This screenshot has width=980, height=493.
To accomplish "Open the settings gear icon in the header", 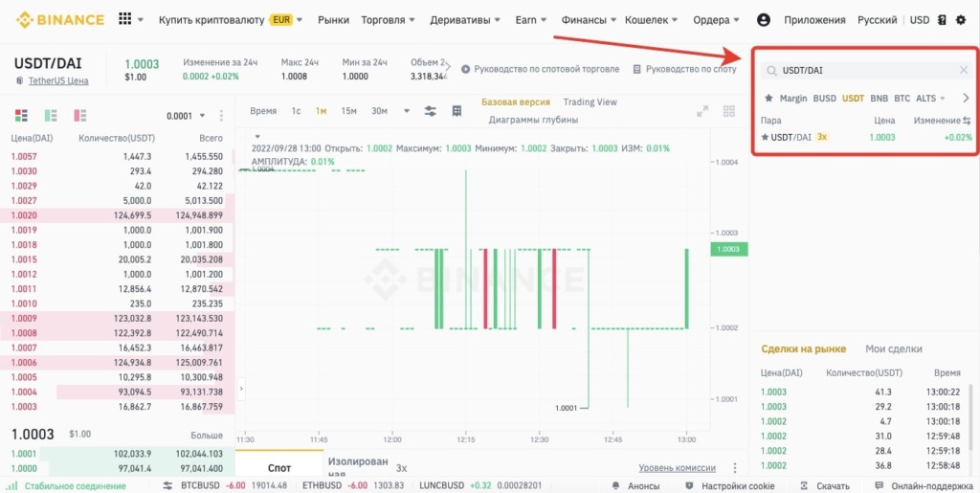I will coord(961,20).
